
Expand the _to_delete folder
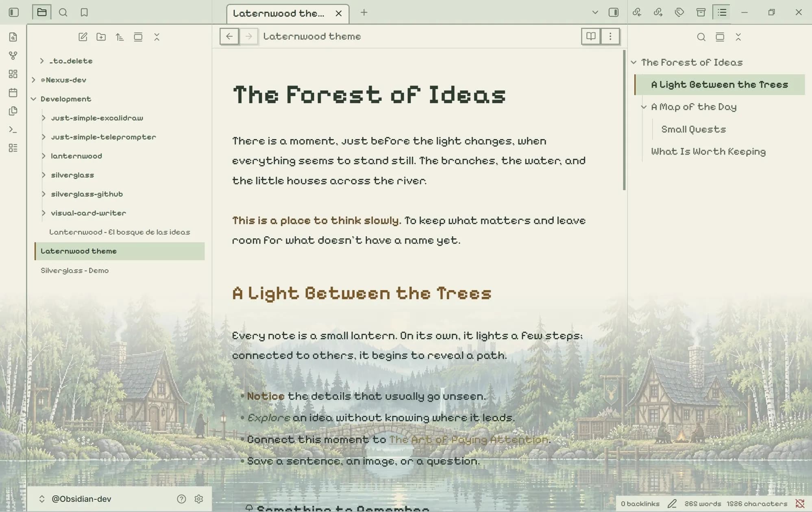point(41,61)
